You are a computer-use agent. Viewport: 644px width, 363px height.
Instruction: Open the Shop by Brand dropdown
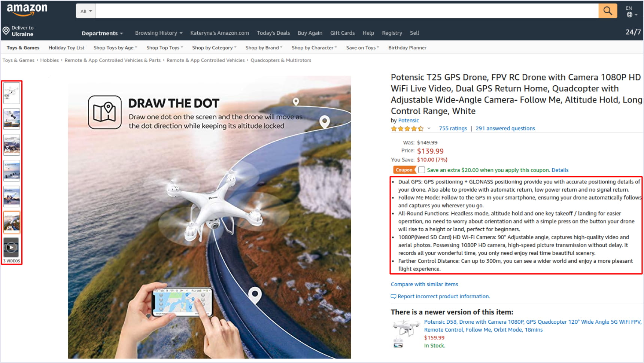coord(264,48)
